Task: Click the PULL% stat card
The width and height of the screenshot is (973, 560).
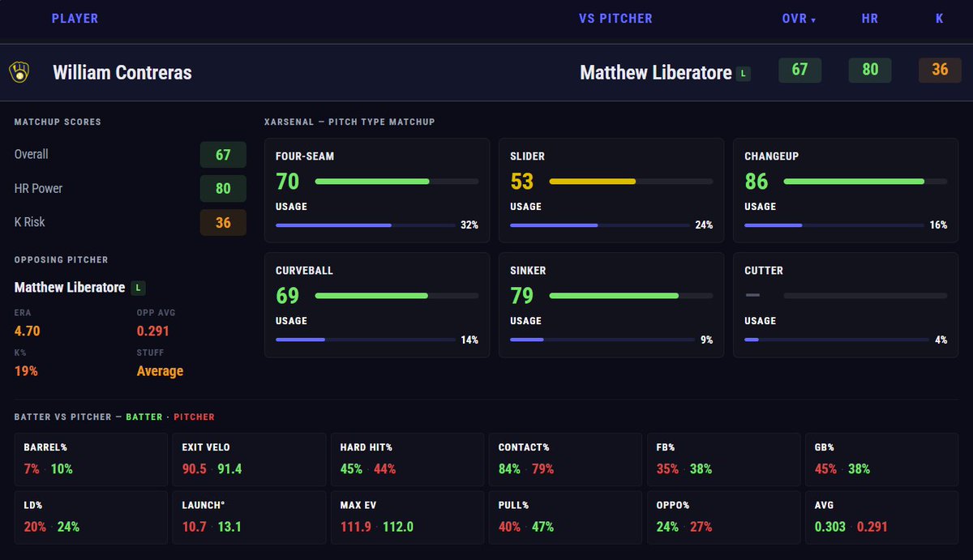Action: [567, 517]
